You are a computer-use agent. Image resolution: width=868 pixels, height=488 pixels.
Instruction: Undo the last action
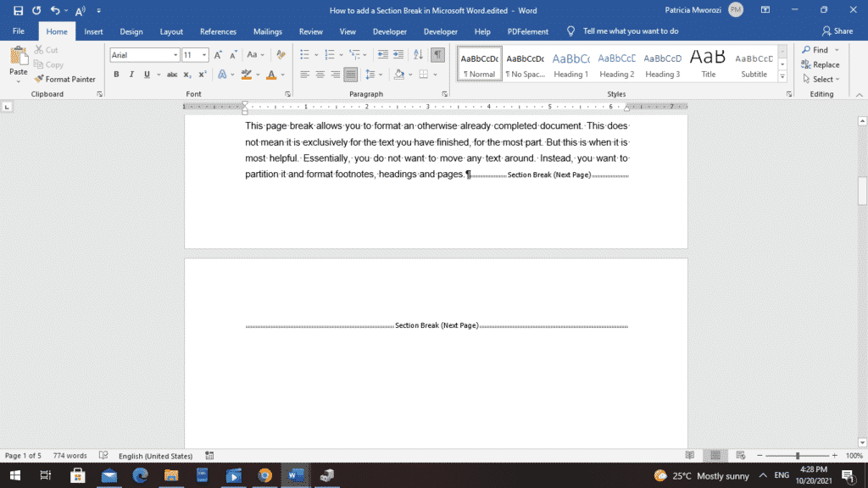(55, 10)
